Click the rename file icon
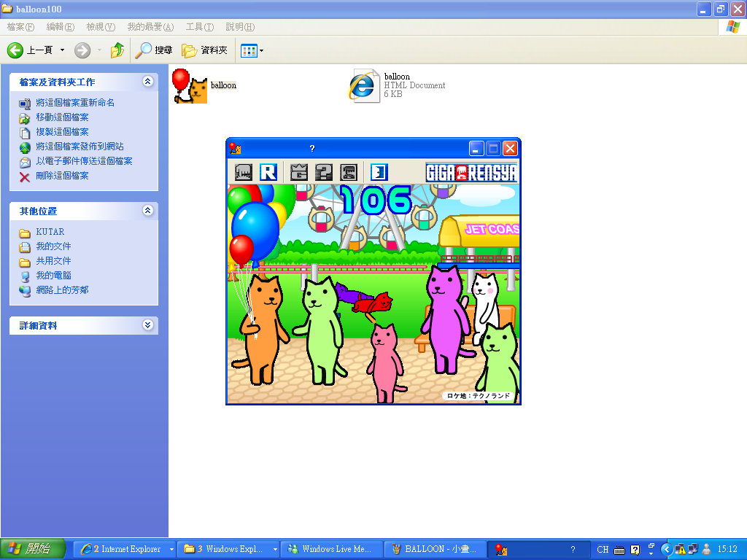Viewport: 747px width, 560px height. pos(25,104)
